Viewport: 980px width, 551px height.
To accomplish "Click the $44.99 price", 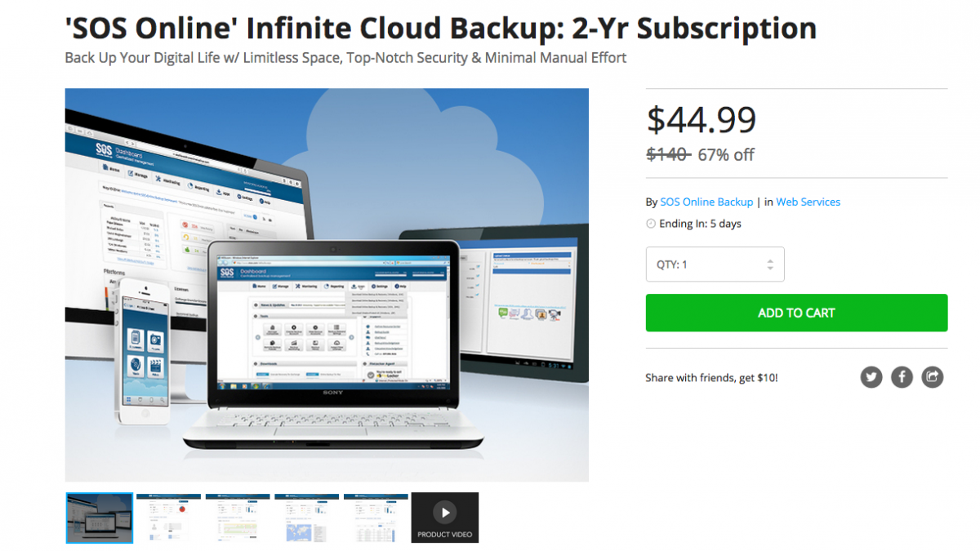I will coord(702,119).
